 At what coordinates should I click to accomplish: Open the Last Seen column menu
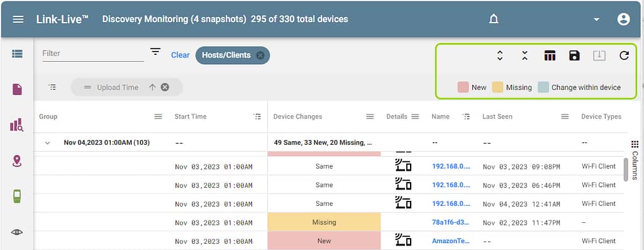[565, 116]
